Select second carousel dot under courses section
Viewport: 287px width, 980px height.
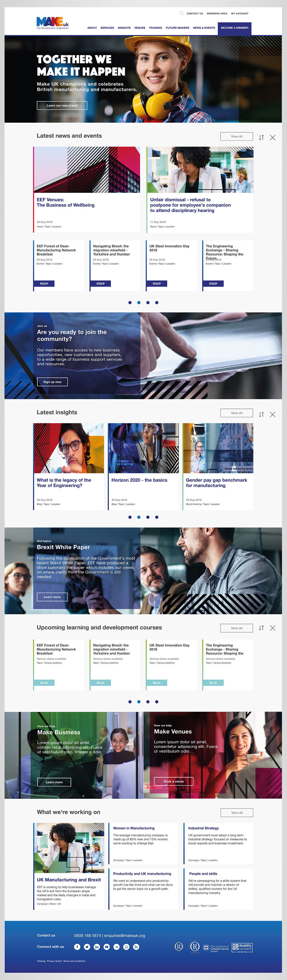(x=139, y=702)
